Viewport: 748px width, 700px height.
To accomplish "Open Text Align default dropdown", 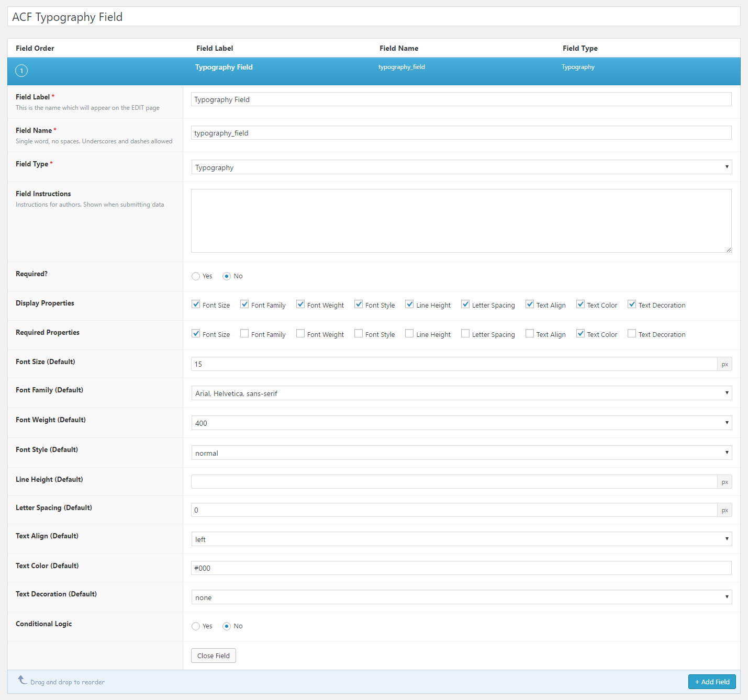I will 461,539.
